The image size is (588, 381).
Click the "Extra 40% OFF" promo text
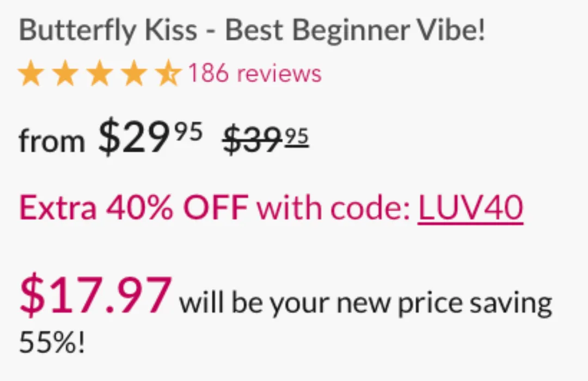(x=133, y=207)
